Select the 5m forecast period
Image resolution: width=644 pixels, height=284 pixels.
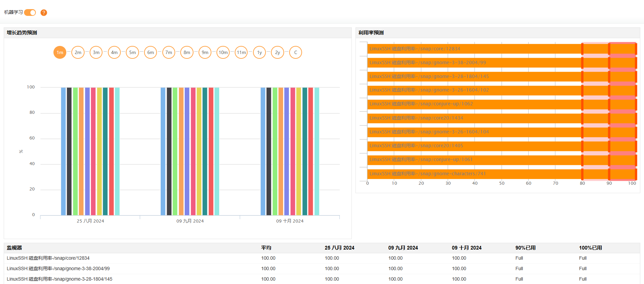click(x=132, y=52)
